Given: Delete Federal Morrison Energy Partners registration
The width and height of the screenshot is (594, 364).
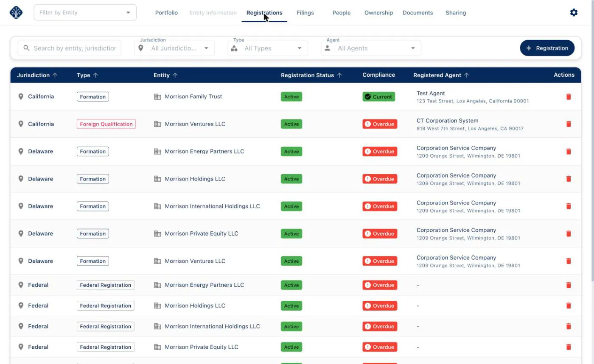Looking at the screenshot, I should (x=569, y=285).
